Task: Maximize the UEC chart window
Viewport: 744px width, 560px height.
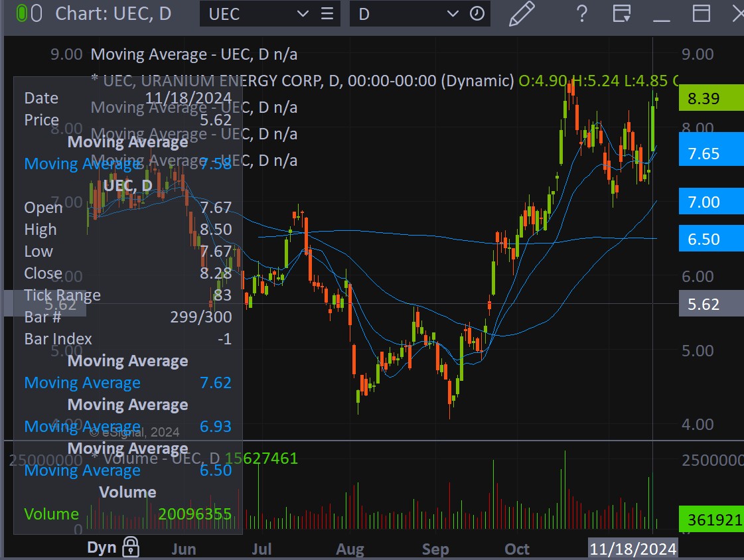Action: coord(702,13)
